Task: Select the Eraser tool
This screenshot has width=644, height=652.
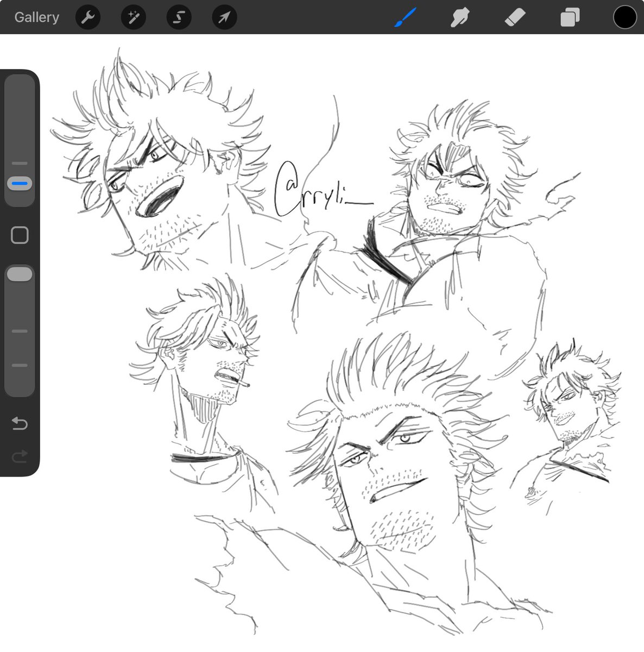Action: coord(515,17)
